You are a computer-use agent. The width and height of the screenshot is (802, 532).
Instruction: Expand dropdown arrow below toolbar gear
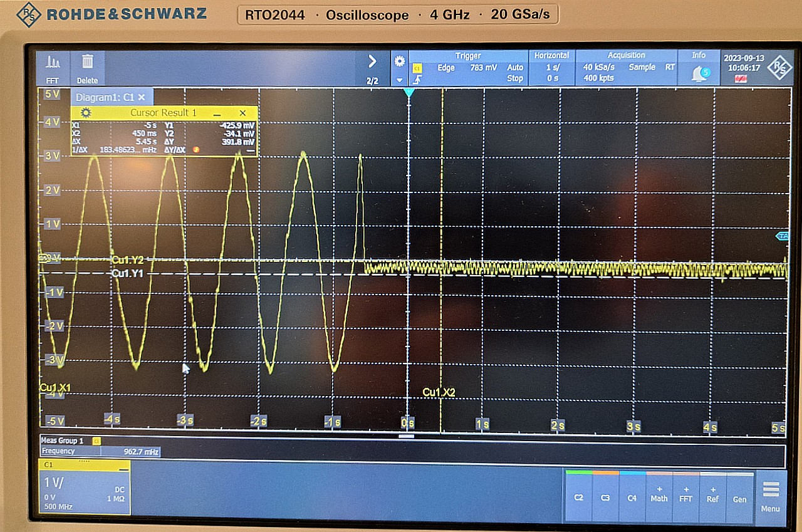pyautogui.click(x=399, y=80)
